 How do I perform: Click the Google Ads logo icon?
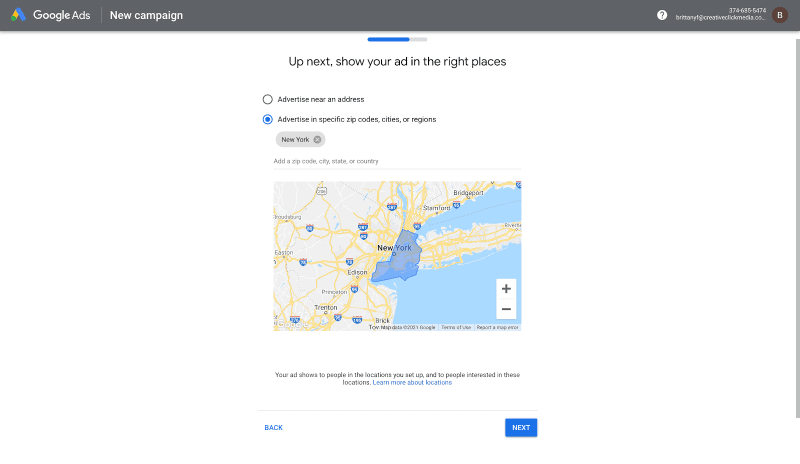[18, 15]
